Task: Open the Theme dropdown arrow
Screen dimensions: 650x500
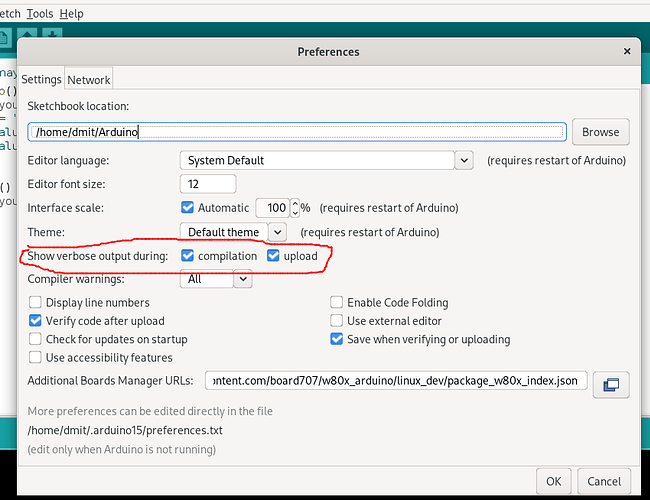Action: point(277,232)
